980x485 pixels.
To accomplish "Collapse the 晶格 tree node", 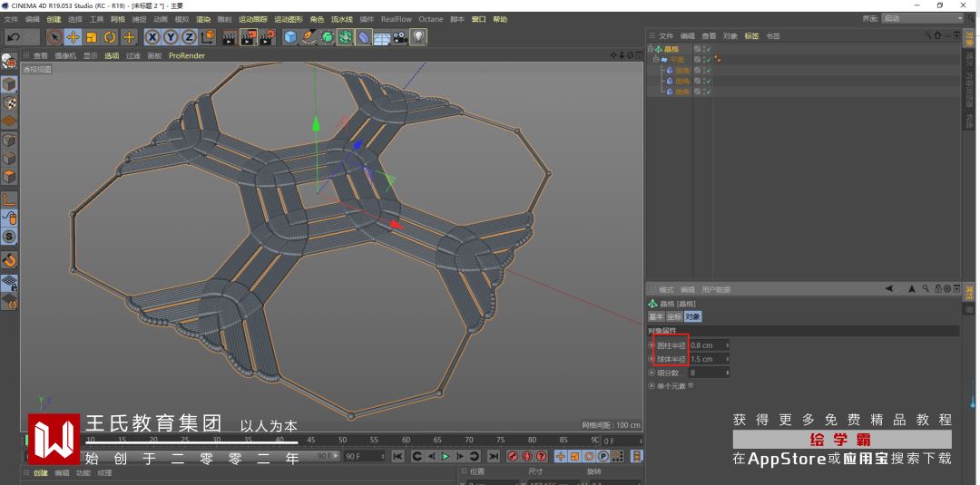I will (x=651, y=49).
